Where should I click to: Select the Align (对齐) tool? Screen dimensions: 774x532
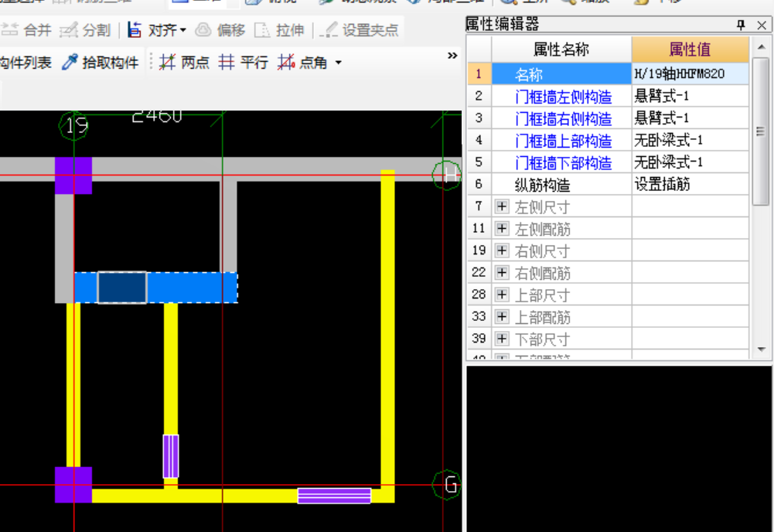click(152, 30)
